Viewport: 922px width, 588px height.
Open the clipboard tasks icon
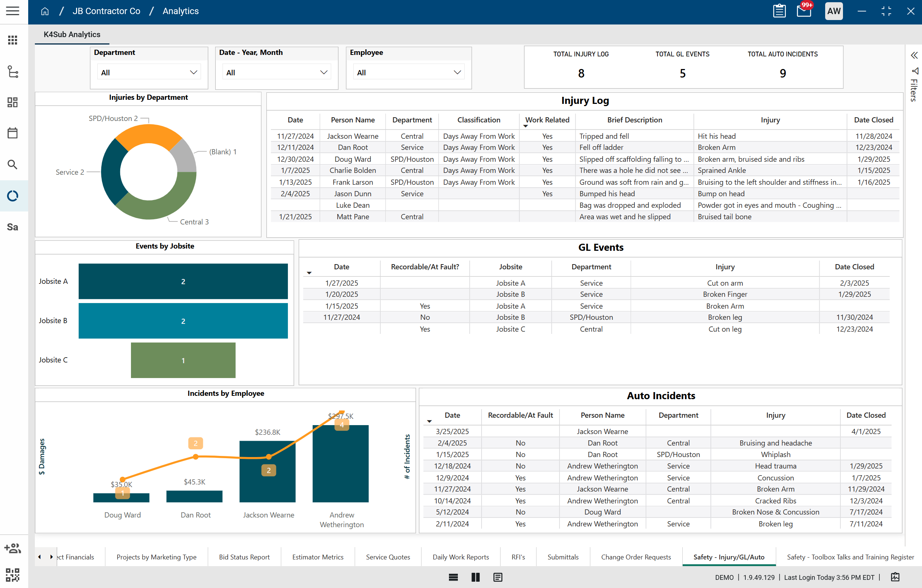pyautogui.click(x=779, y=11)
